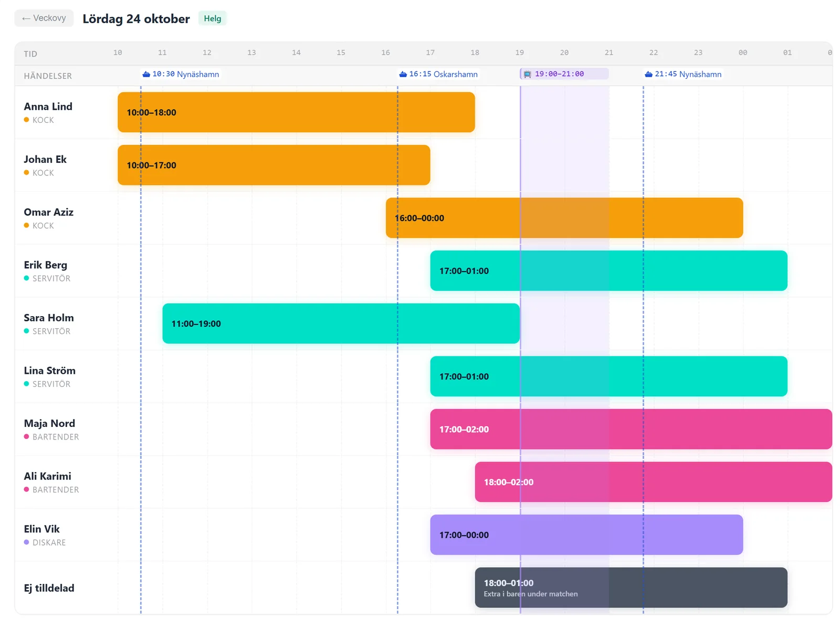The height and width of the screenshot is (618, 840).
Task: Click hour 19 in the time header
Action: (x=520, y=53)
